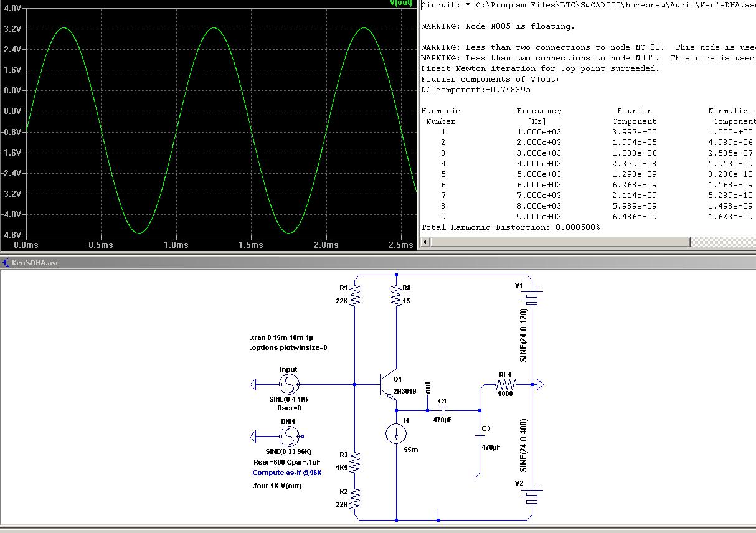Image resolution: width=756 pixels, height=533 pixels.
Task: Click the SINE(0 33 96K) value text
Action: pos(288,451)
